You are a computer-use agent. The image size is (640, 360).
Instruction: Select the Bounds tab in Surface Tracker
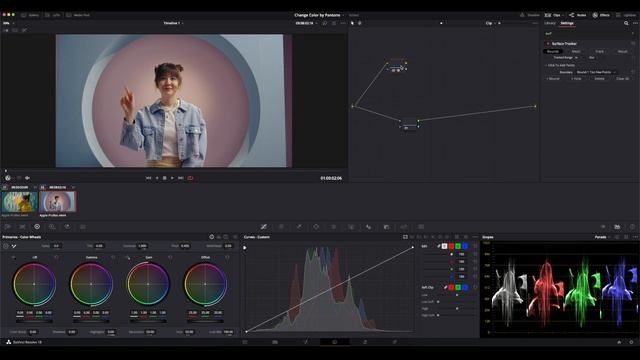553,51
